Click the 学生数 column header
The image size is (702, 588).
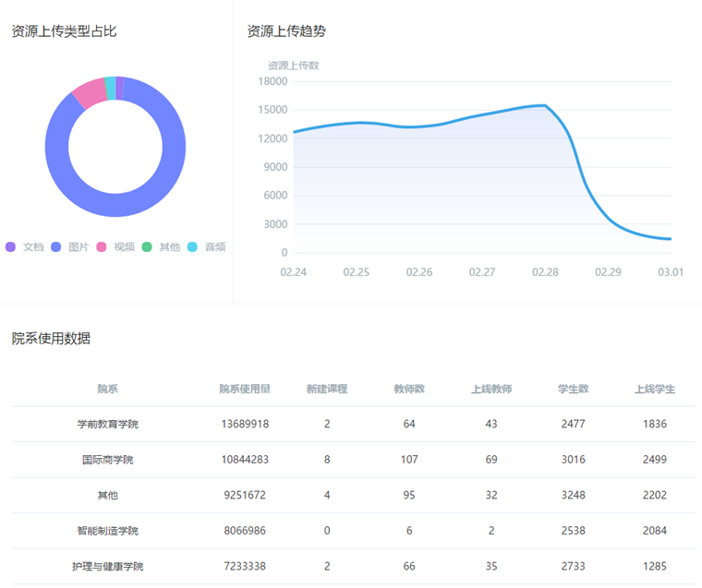573,389
